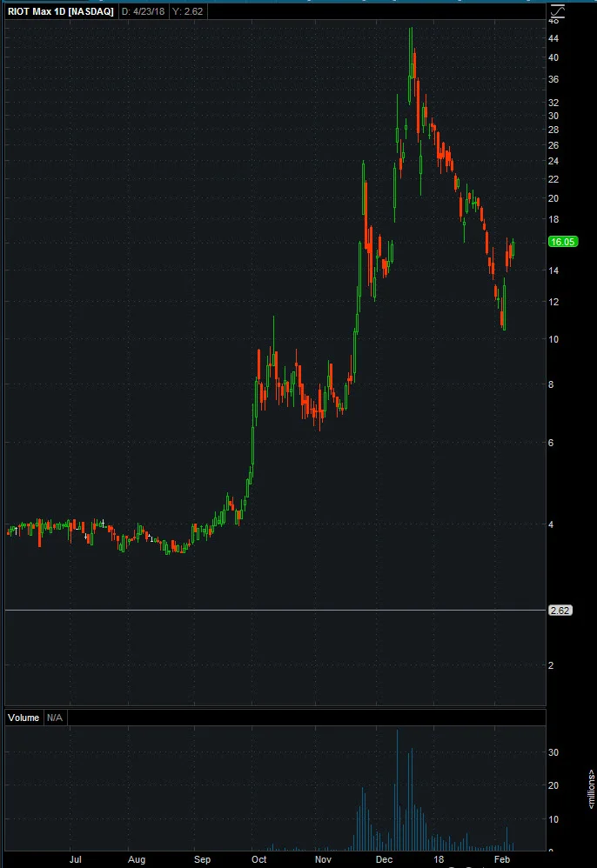This screenshot has height=868, width=597.
Task: Click the RIOT Max 1D [NASDAQ] chart title
Action: coord(60,11)
